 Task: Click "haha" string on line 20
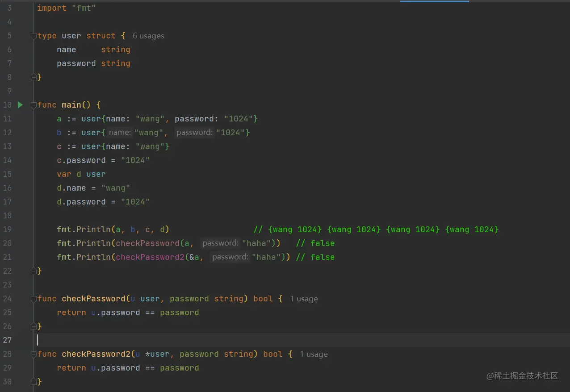click(x=256, y=243)
